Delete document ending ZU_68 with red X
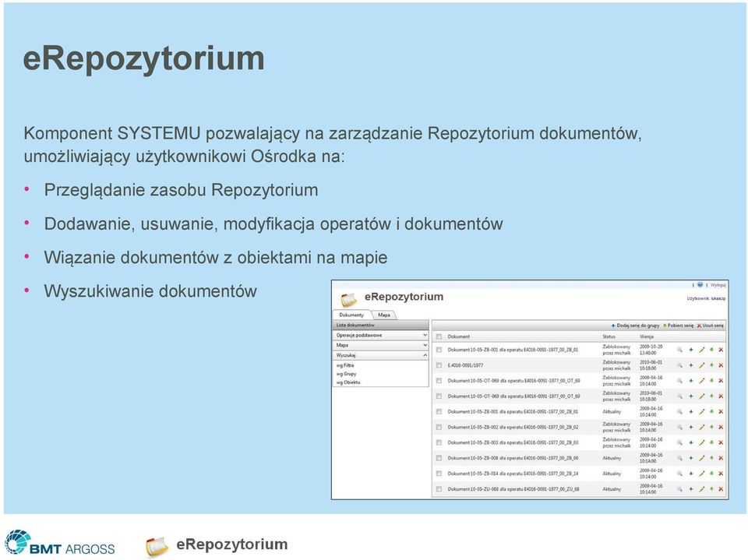The image size is (748, 560). tap(721, 489)
